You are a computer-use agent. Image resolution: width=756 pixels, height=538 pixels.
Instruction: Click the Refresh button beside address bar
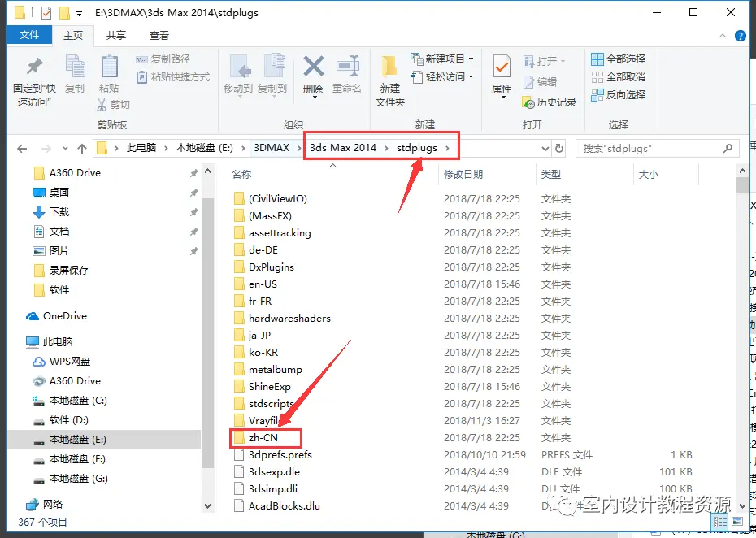pos(559,149)
